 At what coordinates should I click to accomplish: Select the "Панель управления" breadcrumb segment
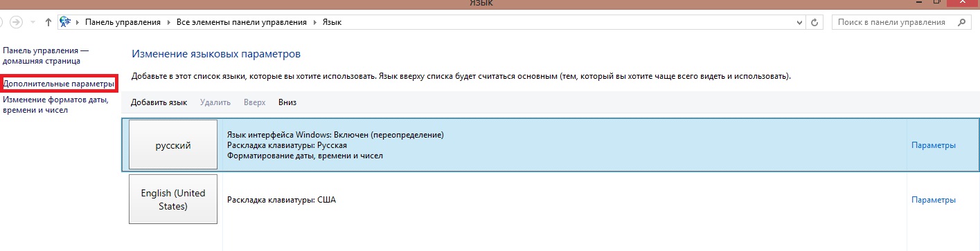pos(123,22)
